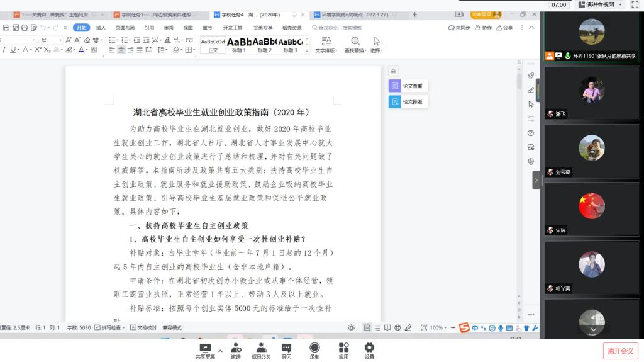Start recording with the 录制 icon
This screenshot has height=362, width=644.
(x=314, y=348)
